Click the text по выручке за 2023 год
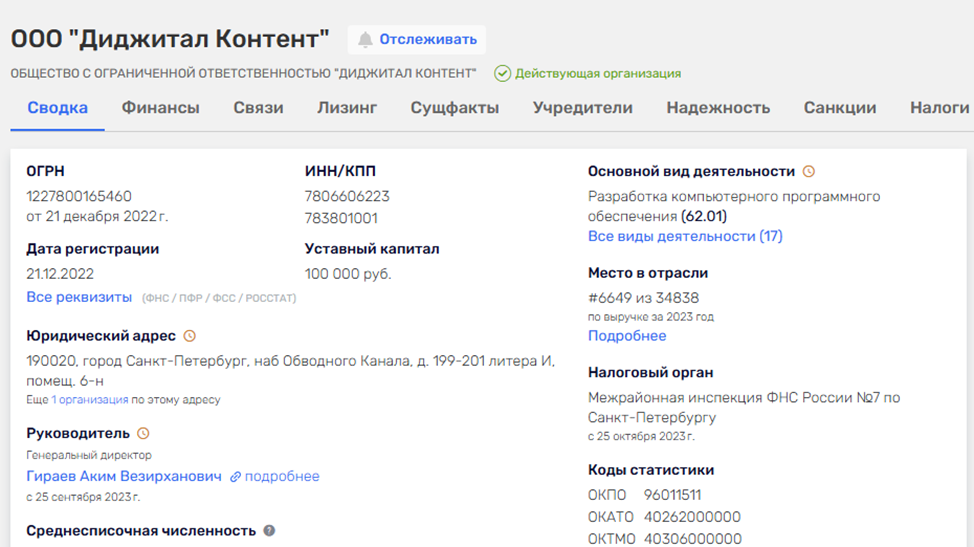 tap(651, 317)
